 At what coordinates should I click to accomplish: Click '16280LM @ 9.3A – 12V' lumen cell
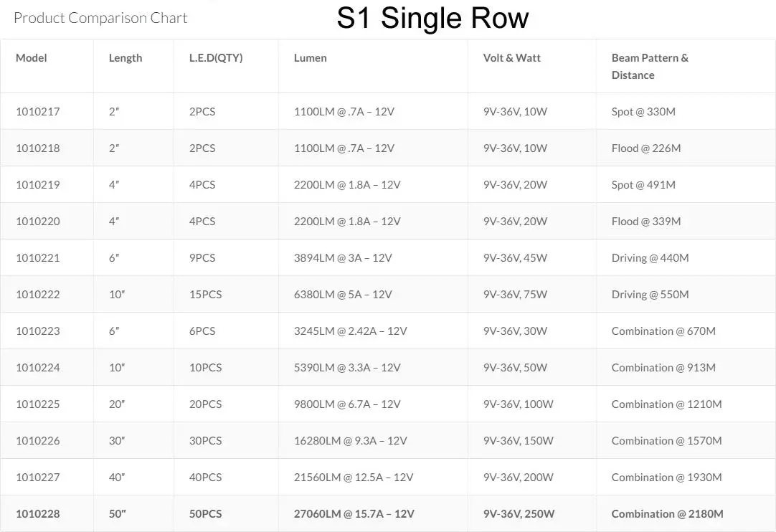click(351, 441)
